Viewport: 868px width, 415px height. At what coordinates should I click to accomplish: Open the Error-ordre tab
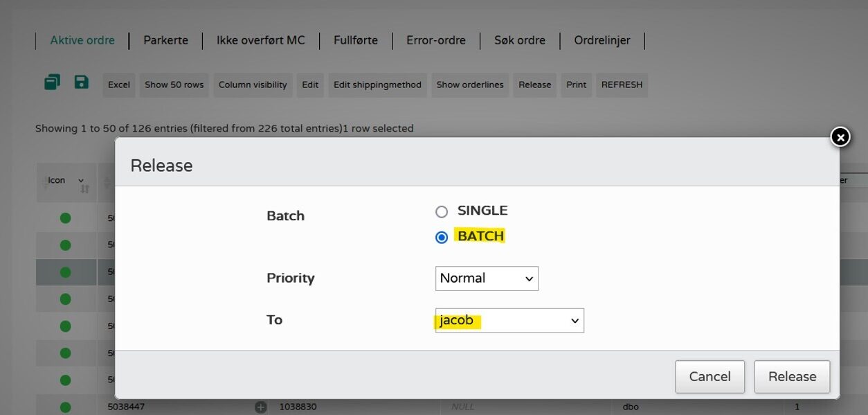pos(435,40)
